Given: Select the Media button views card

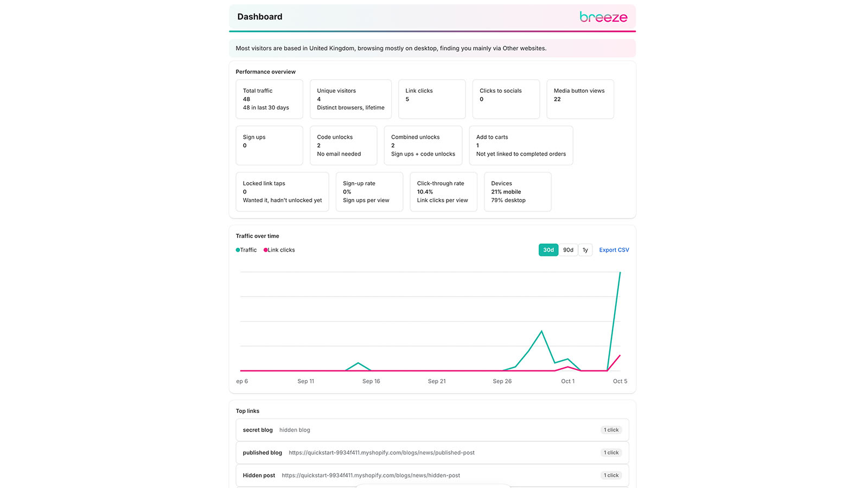Looking at the screenshot, I should pyautogui.click(x=580, y=99).
